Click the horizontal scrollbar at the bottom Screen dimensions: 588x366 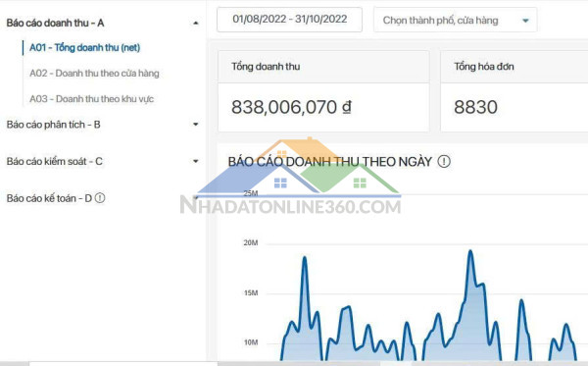[294, 364]
